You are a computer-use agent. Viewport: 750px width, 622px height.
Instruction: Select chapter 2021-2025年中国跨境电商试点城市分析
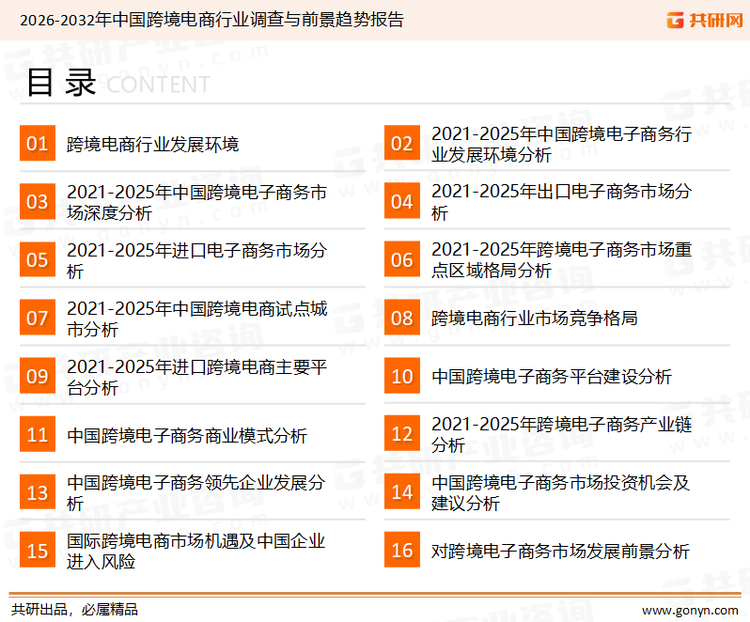[197, 319]
